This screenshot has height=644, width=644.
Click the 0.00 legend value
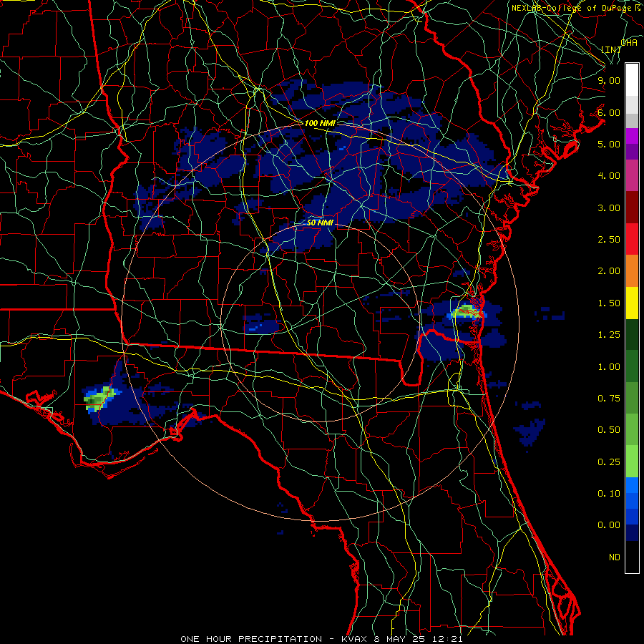coord(609,525)
